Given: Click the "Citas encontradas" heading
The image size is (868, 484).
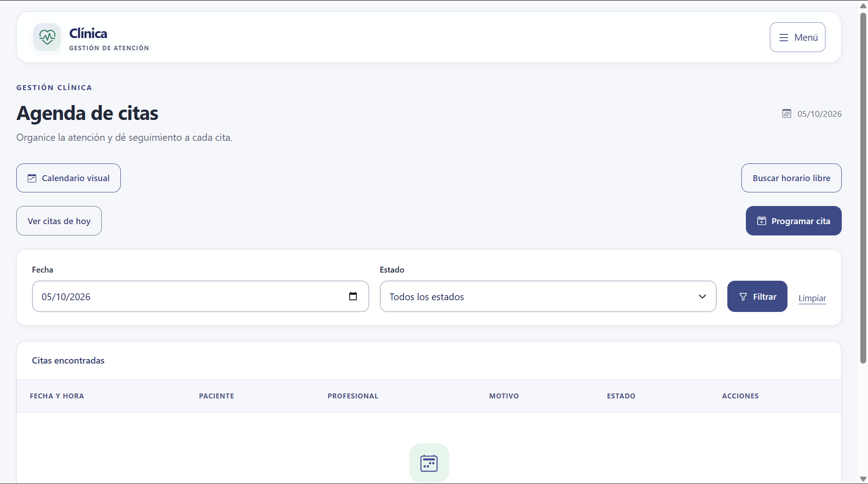Looking at the screenshot, I should (68, 361).
